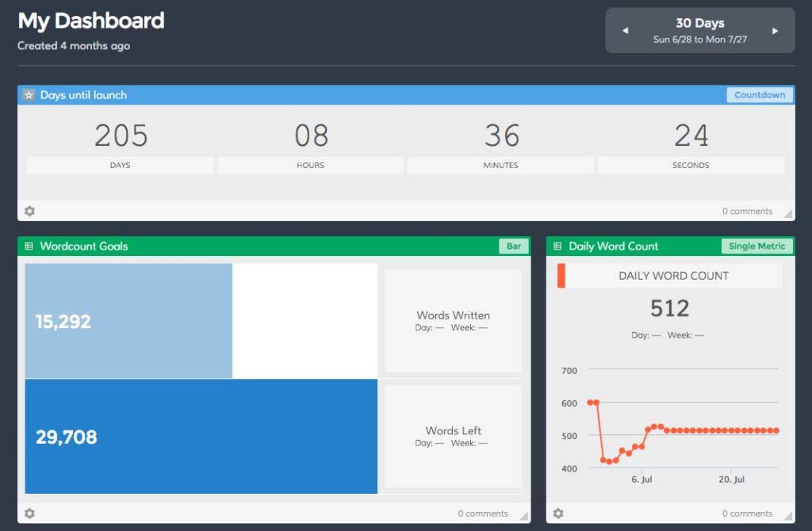Open settings gear of Wordcount Goals widget

(x=29, y=514)
